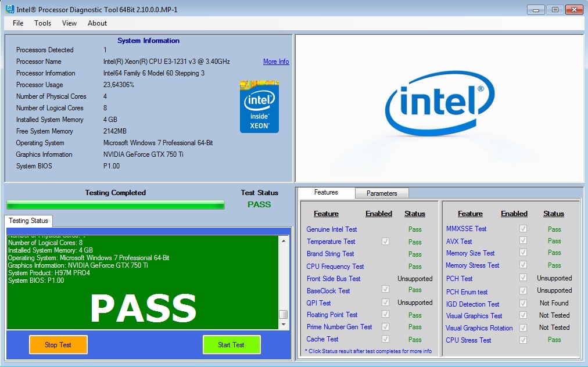Click the green PASS under Test Status
The image size is (588, 367).
pyautogui.click(x=259, y=204)
